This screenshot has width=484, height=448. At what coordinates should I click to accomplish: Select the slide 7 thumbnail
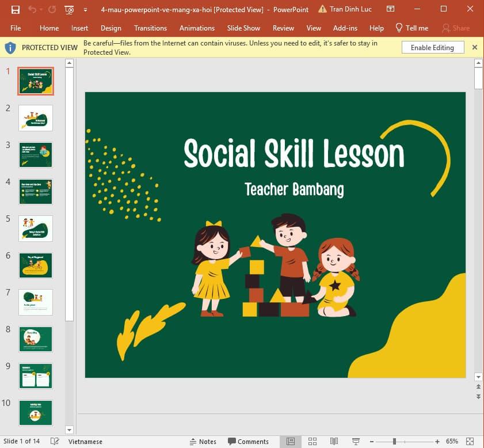point(35,302)
